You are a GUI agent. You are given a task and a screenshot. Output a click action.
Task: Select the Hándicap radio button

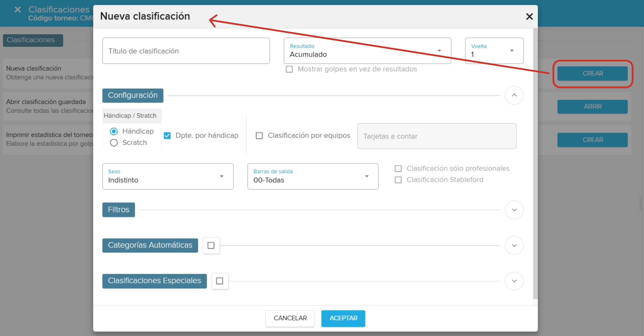pos(114,131)
